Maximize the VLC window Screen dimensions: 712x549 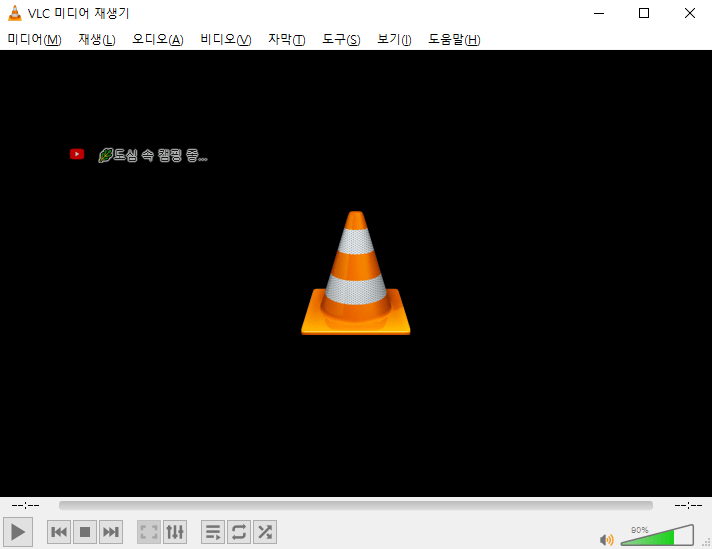click(644, 13)
